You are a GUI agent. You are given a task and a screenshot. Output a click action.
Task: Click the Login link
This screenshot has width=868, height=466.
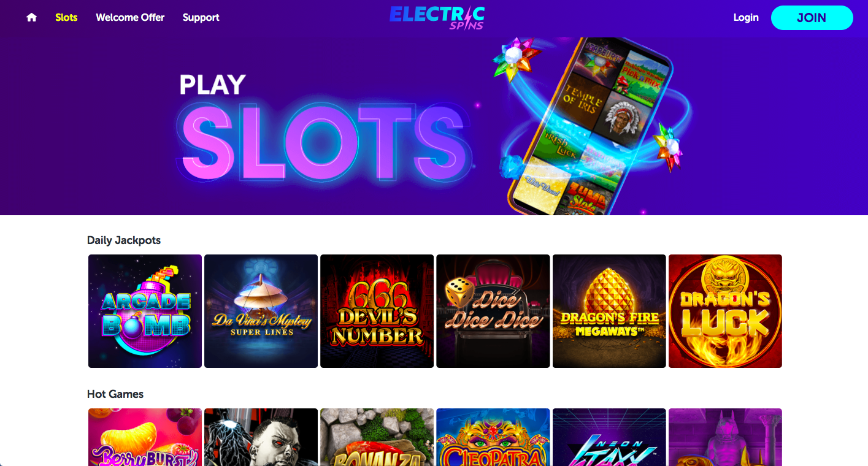[x=746, y=18]
